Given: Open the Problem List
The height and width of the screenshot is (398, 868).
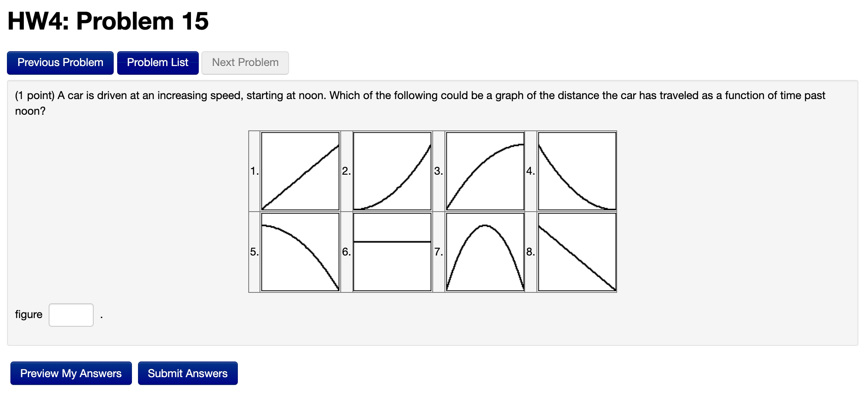Looking at the screenshot, I should click(158, 62).
